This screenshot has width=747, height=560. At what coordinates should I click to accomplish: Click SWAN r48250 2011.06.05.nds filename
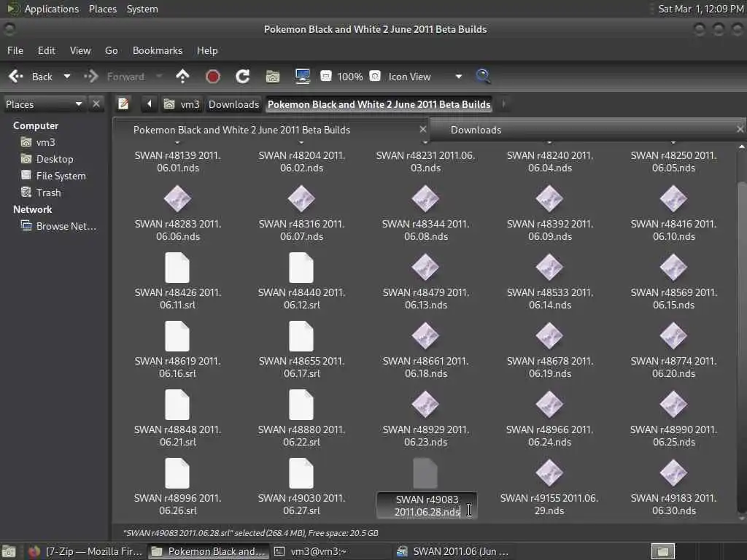pos(673,162)
